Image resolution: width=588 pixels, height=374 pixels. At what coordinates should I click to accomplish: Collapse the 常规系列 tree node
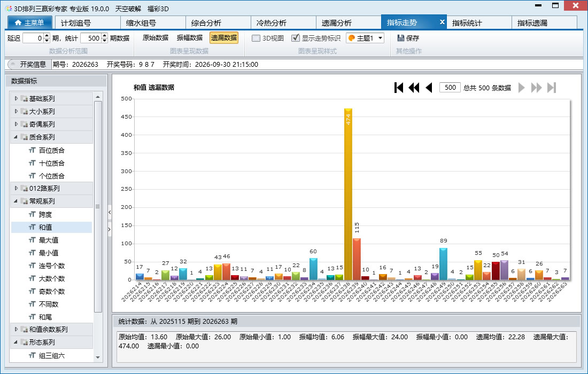(16, 201)
